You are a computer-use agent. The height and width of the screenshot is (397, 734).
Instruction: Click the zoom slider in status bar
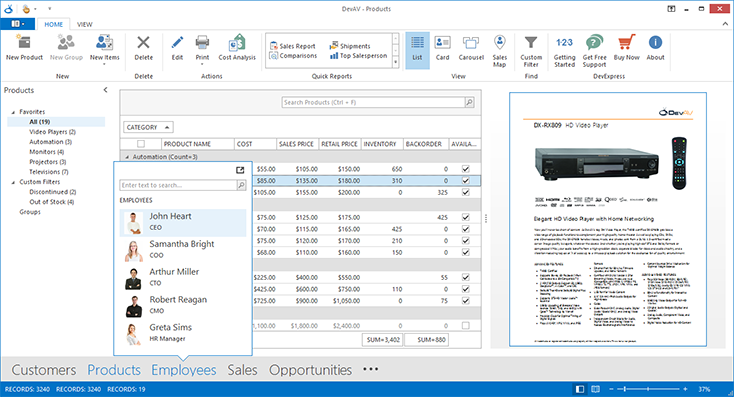pyautogui.click(x=648, y=389)
